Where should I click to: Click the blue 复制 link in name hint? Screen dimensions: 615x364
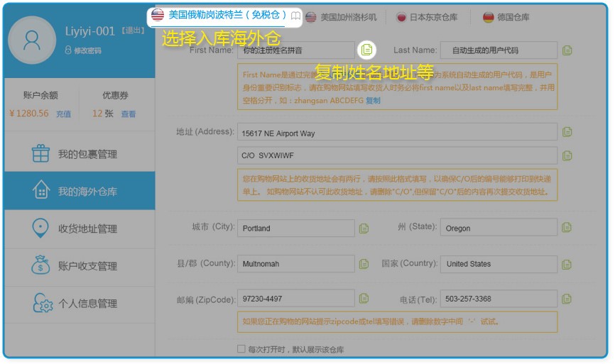[x=373, y=100]
